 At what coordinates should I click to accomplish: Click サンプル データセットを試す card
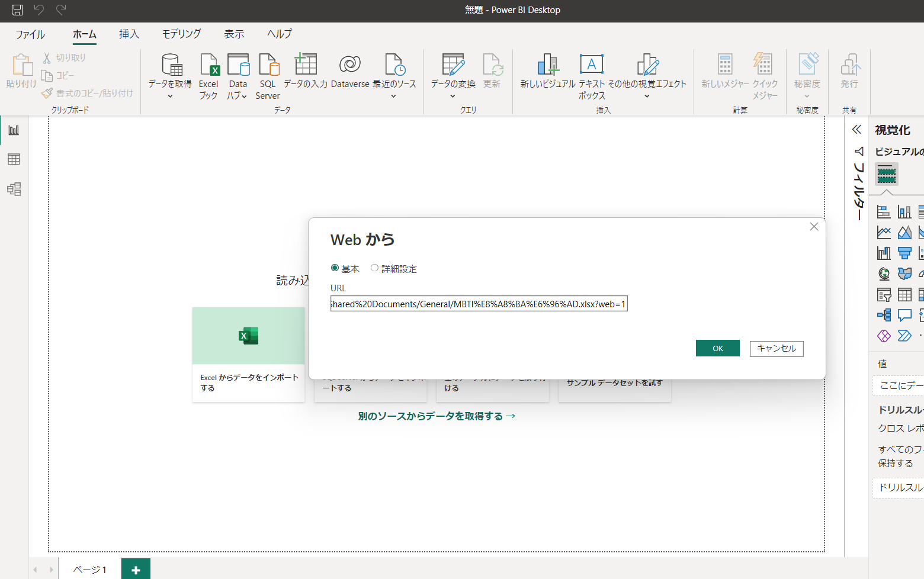click(615, 390)
